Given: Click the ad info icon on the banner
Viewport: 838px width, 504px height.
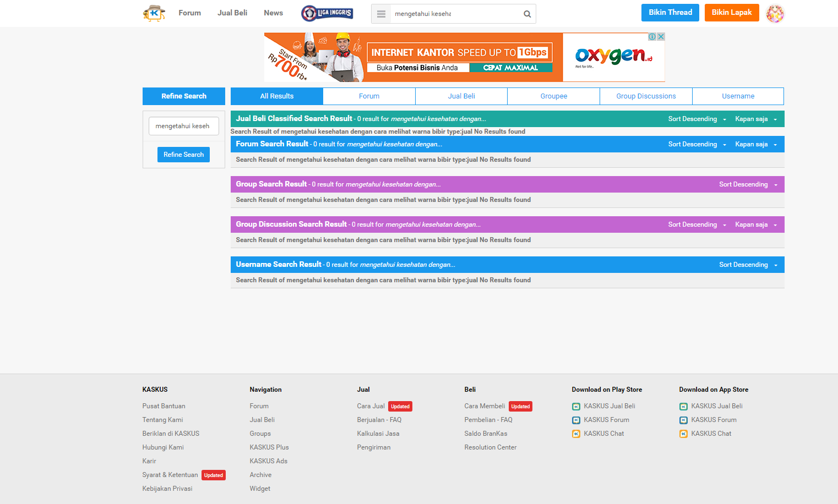Looking at the screenshot, I should tap(652, 36).
